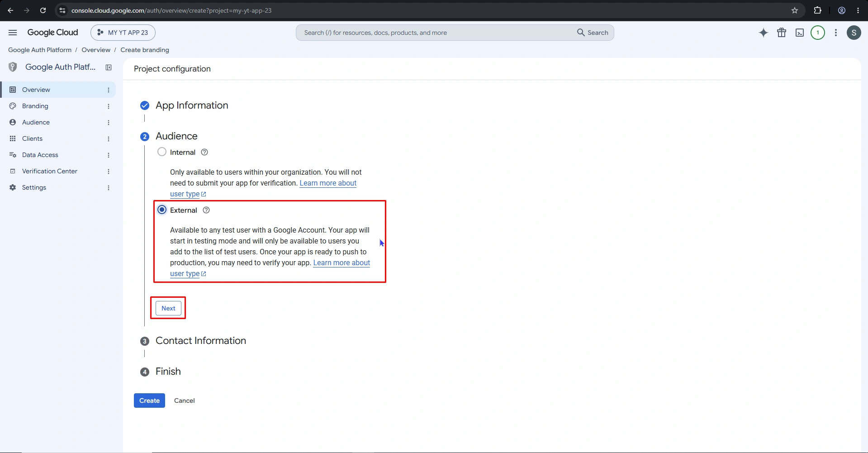
Task: Open the Chrome three-dot menu
Action: tap(858, 10)
